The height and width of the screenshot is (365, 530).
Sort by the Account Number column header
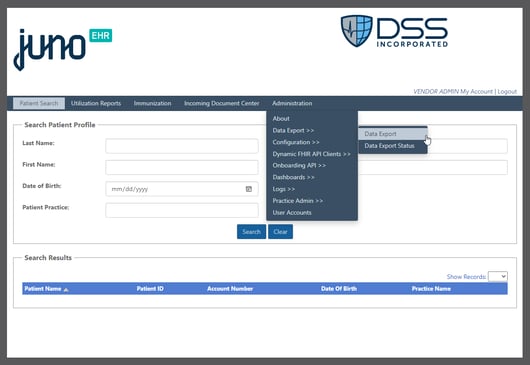coord(230,289)
